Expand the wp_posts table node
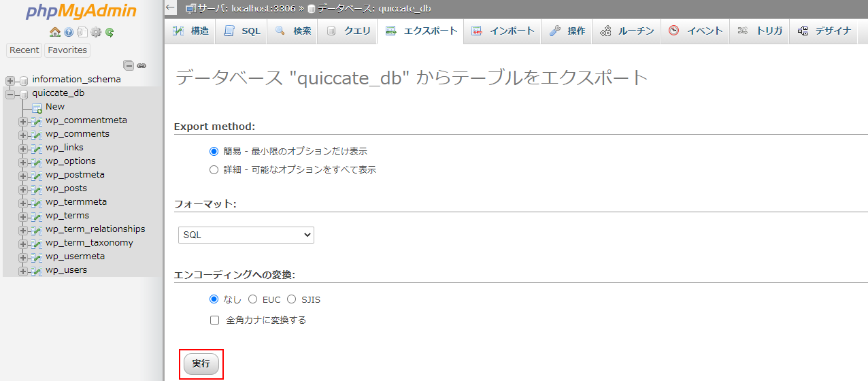Screen dimensions: 868x381 tap(23, 189)
